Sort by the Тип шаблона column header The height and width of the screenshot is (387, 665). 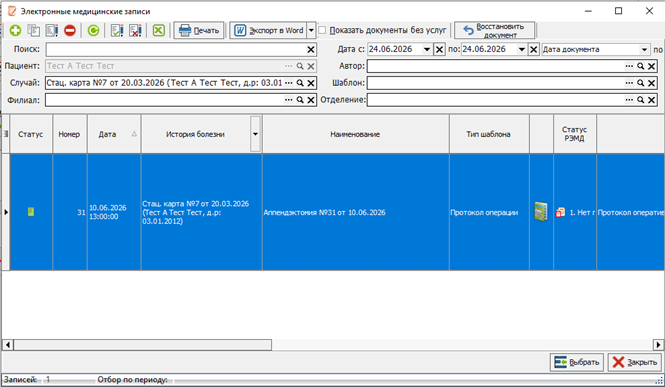[x=489, y=134]
